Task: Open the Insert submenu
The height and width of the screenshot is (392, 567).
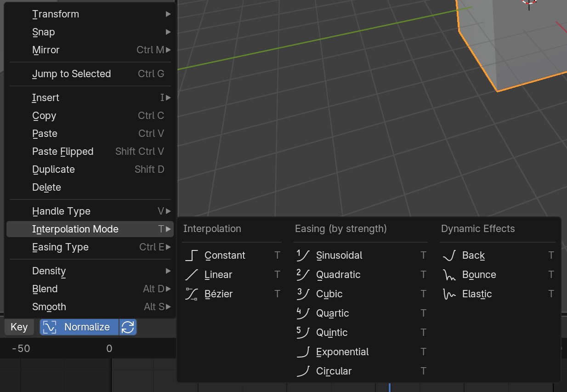Action: click(90, 98)
